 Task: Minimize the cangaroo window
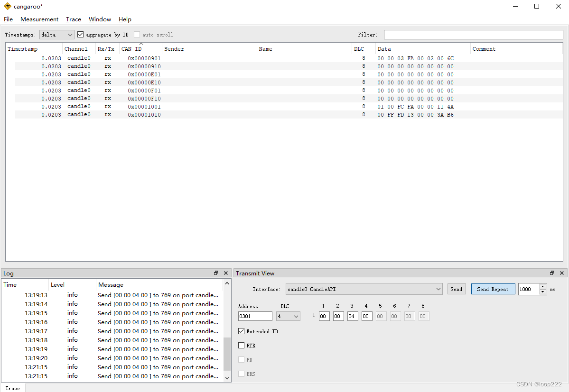[x=515, y=6]
